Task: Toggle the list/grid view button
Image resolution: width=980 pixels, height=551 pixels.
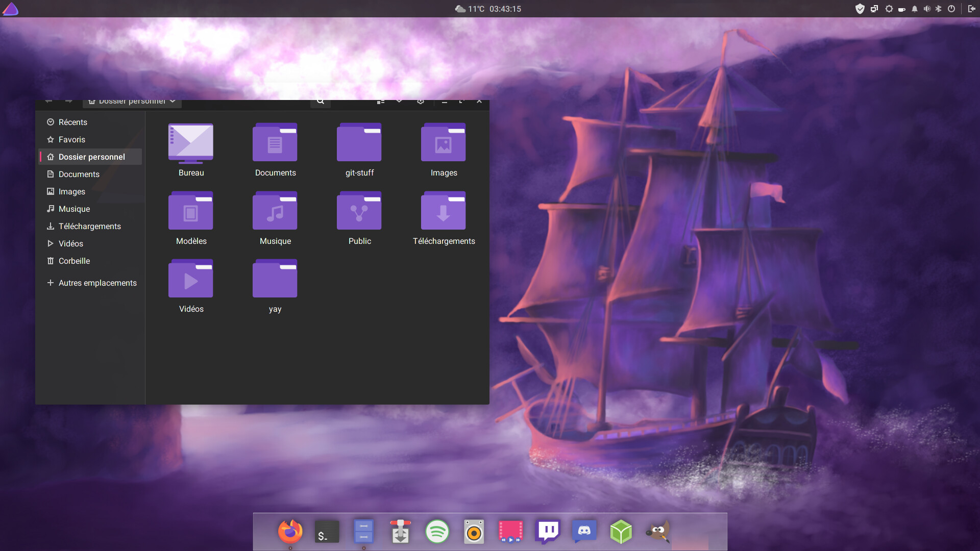Action: (381, 103)
